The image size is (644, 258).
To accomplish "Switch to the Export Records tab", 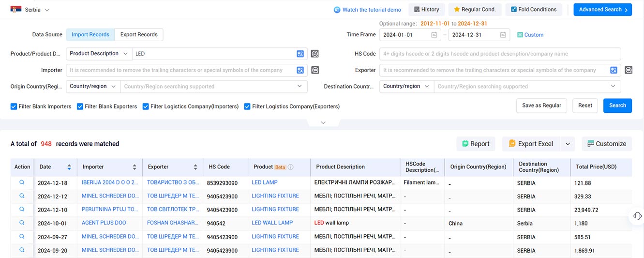I will [x=139, y=35].
